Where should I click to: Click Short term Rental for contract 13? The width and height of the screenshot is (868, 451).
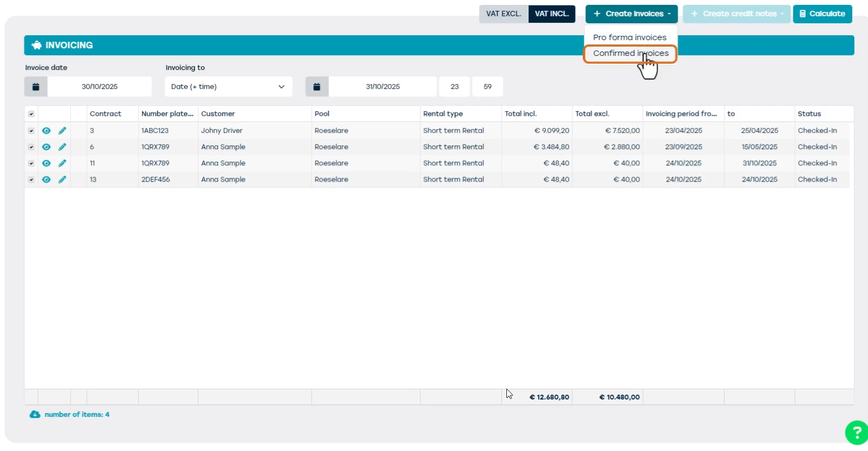(453, 179)
